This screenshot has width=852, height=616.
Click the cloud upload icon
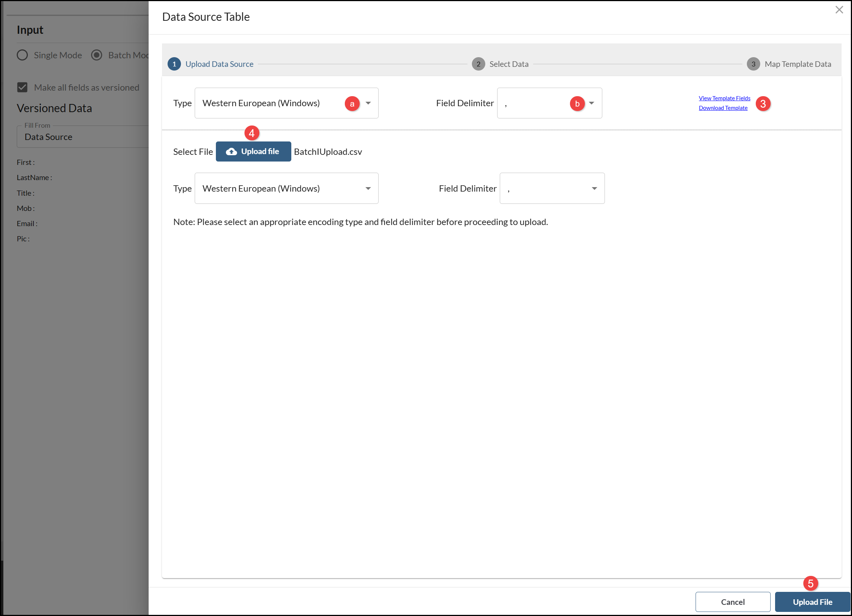(231, 151)
